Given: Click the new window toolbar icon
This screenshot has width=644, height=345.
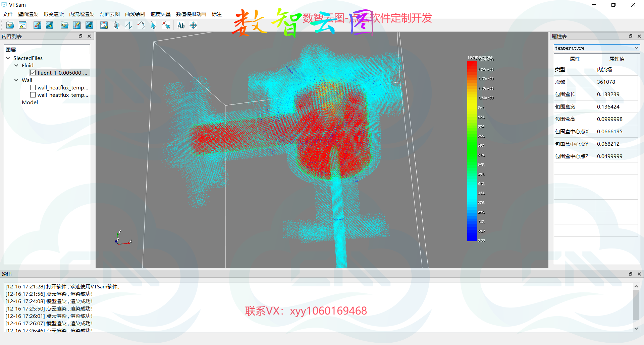Looking at the screenshot, I should pyautogui.click(x=22, y=25).
